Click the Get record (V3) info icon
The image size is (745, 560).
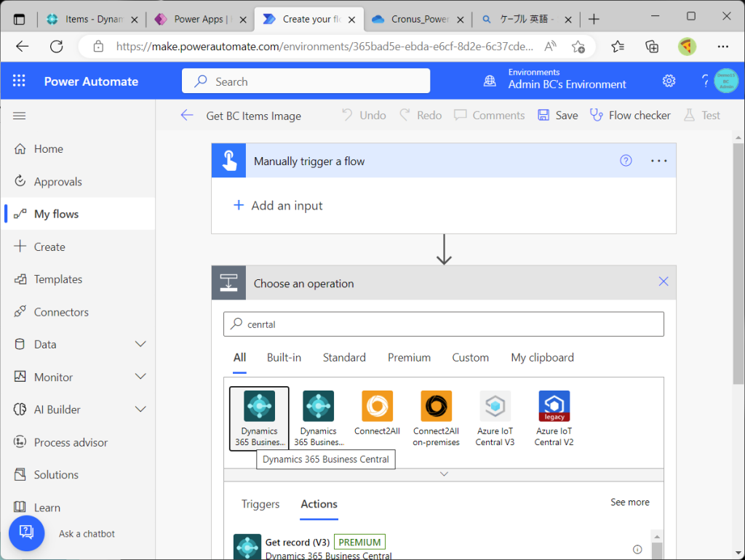[x=637, y=550]
